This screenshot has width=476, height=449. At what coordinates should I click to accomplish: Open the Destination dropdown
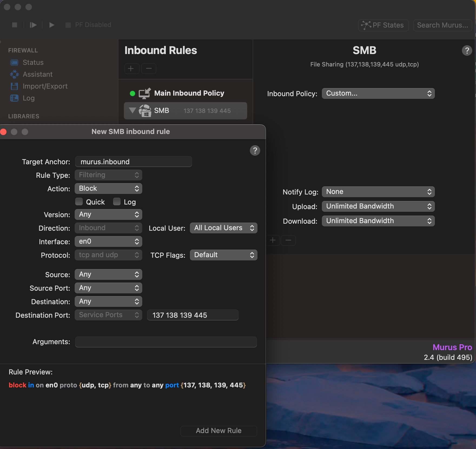click(x=108, y=301)
